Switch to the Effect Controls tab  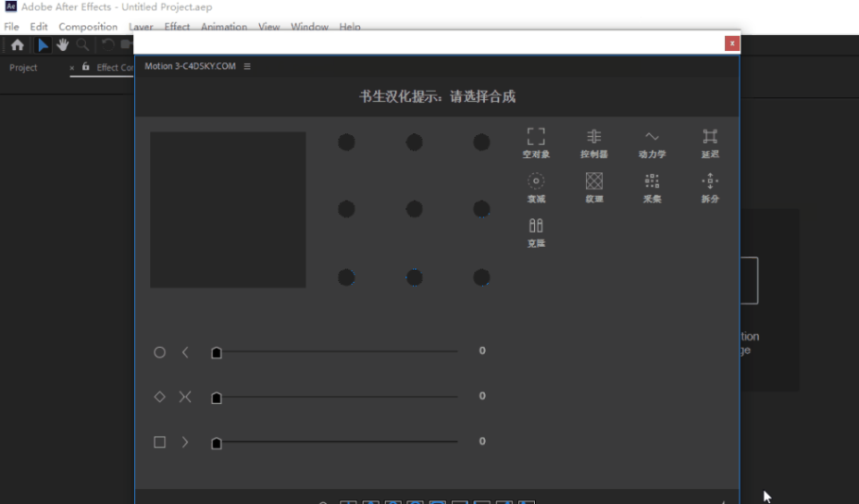115,68
